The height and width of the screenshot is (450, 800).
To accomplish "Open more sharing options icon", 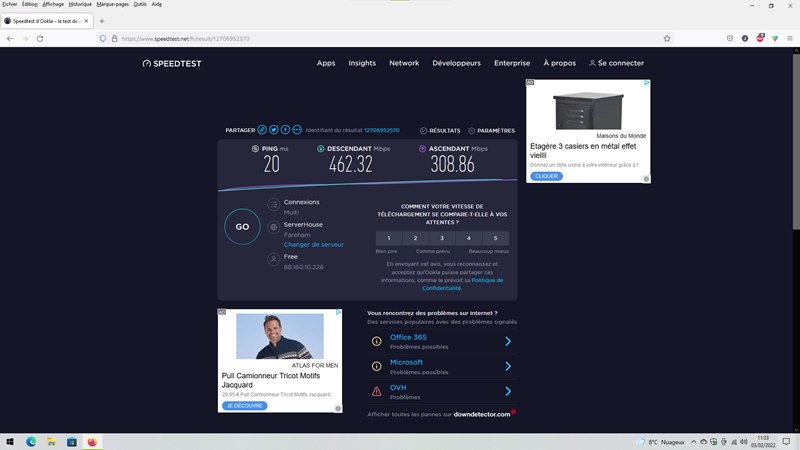I will tap(297, 130).
